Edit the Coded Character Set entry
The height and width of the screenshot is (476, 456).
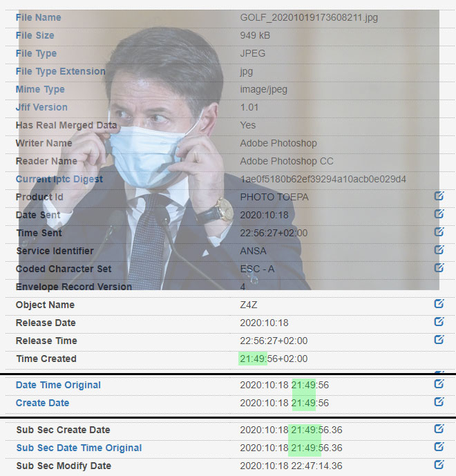pos(439,267)
